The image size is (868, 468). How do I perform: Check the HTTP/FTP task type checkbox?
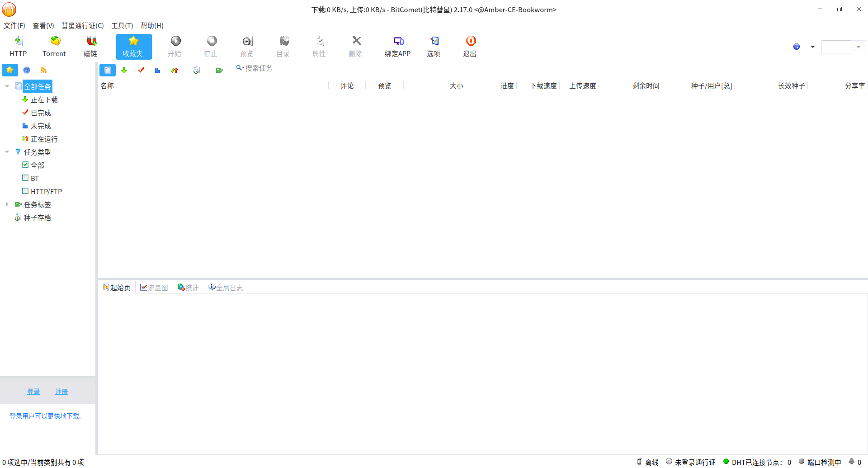tap(25, 191)
